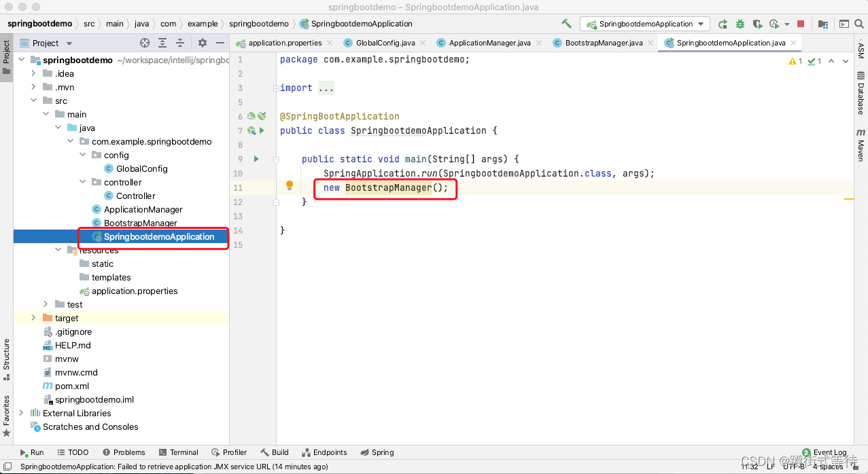Open the Profiler tool window

coord(229,452)
